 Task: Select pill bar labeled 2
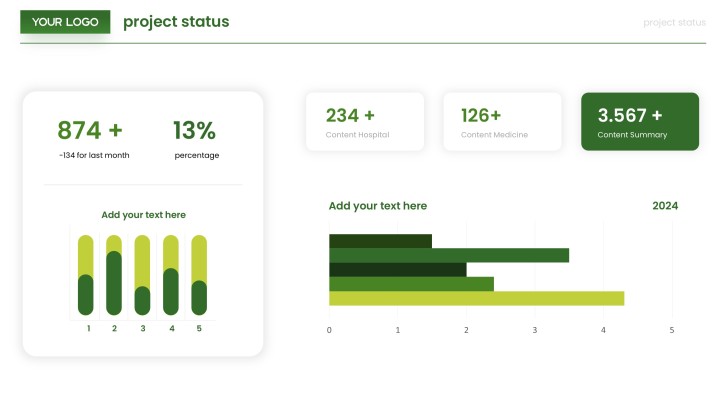114,275
